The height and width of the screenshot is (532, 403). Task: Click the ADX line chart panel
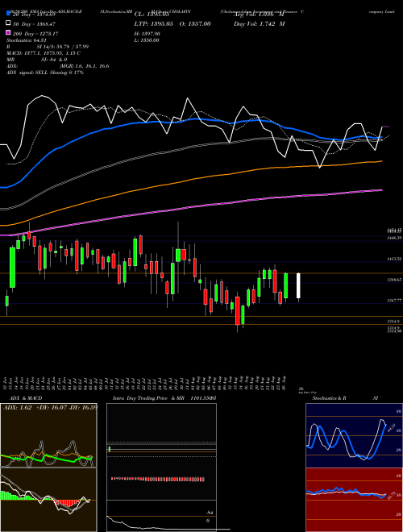pyautogui.click(x=48, y=435)
